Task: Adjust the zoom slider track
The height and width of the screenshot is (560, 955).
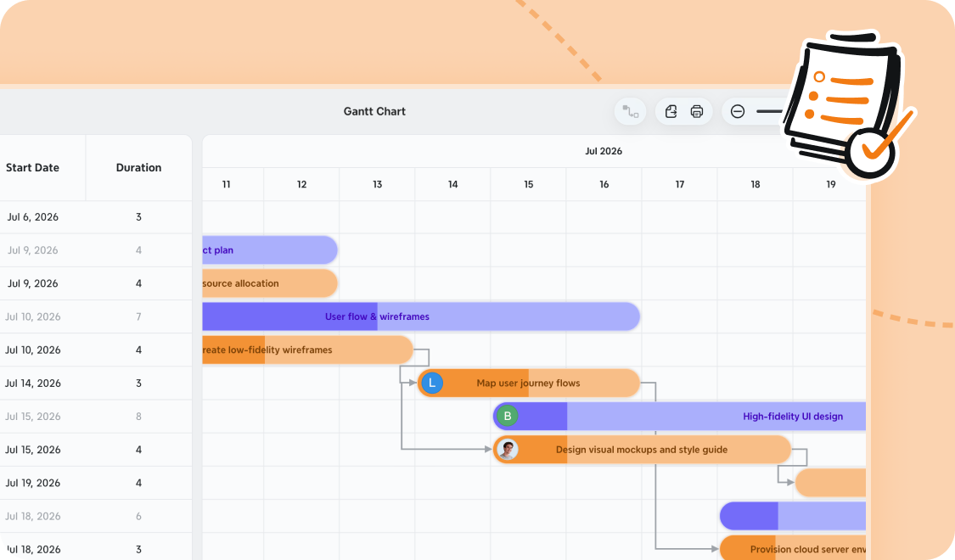Action: [770, 111]
